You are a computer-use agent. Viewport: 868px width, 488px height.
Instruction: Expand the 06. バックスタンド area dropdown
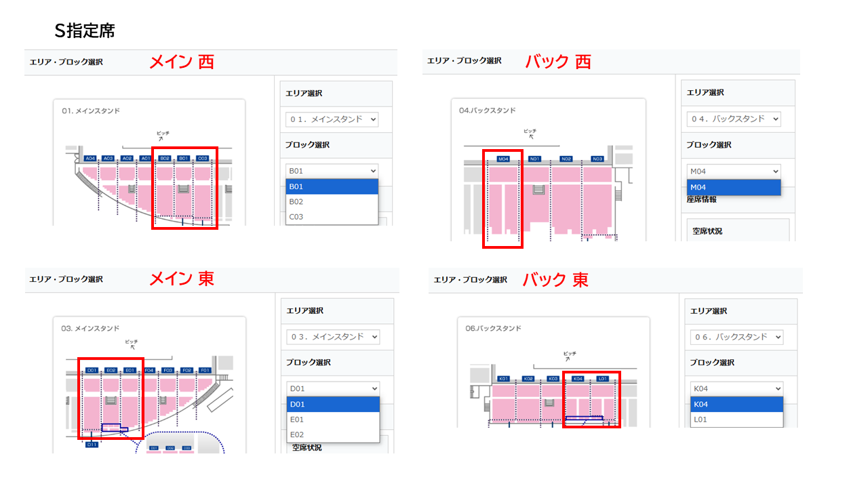click(x=736, y=337)
